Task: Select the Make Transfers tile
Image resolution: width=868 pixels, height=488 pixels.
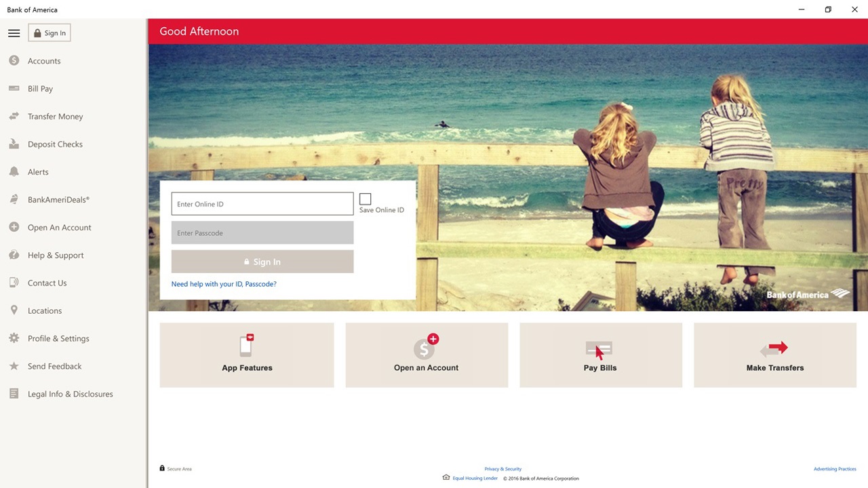Action: click(774, 354)
